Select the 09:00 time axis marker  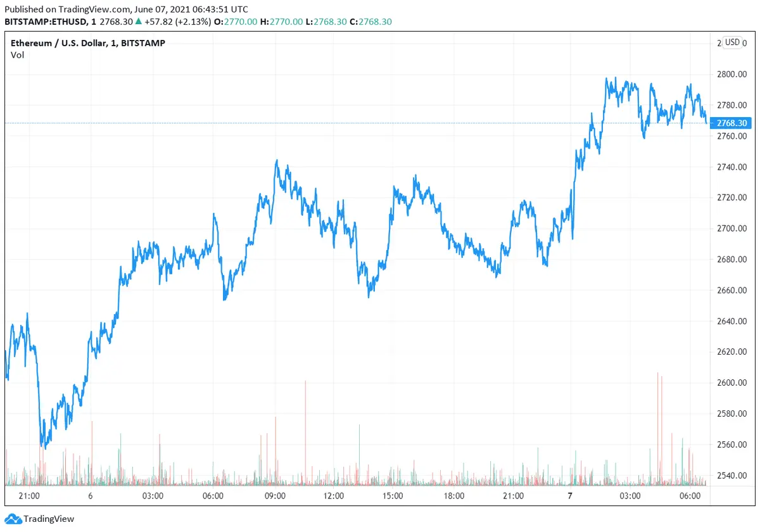click(x=275, y=496)
